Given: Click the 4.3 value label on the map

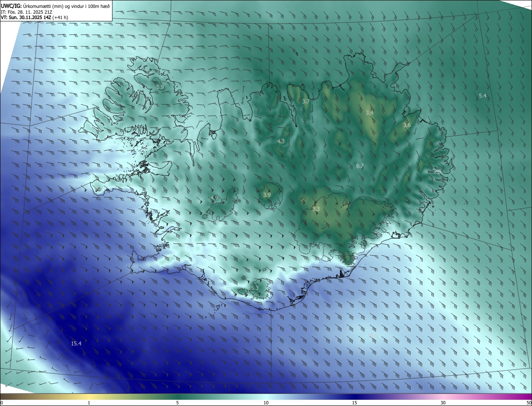Looking at the screenshot, I should (281, 141).
